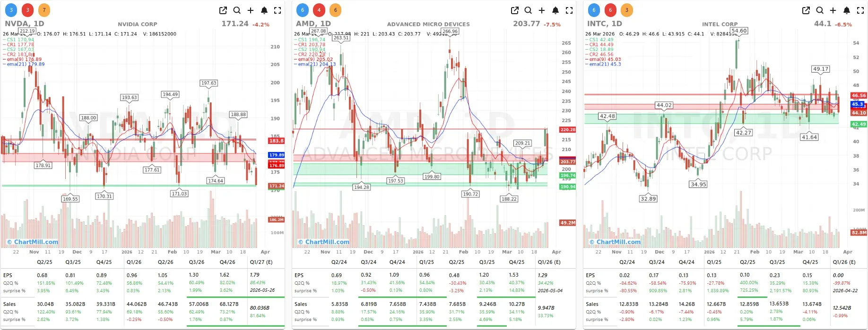Click NVDA high annotation 212.19
Image resolution: width=868 pixels, height=330 pixels.
27,31
